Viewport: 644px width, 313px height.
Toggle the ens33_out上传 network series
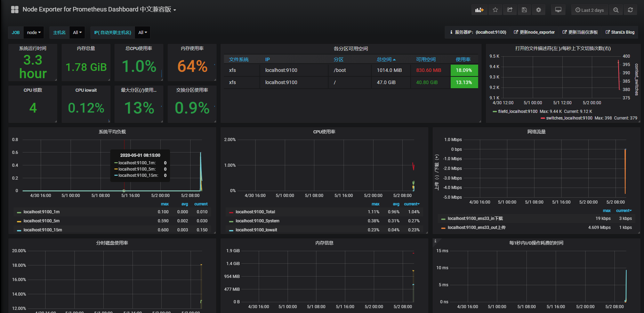click(477, 228)
